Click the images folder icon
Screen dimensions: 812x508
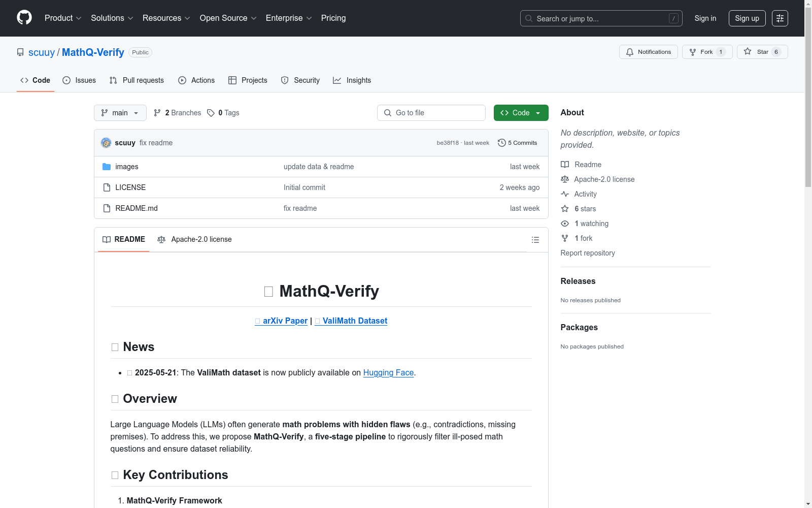[x=107, y=167]
